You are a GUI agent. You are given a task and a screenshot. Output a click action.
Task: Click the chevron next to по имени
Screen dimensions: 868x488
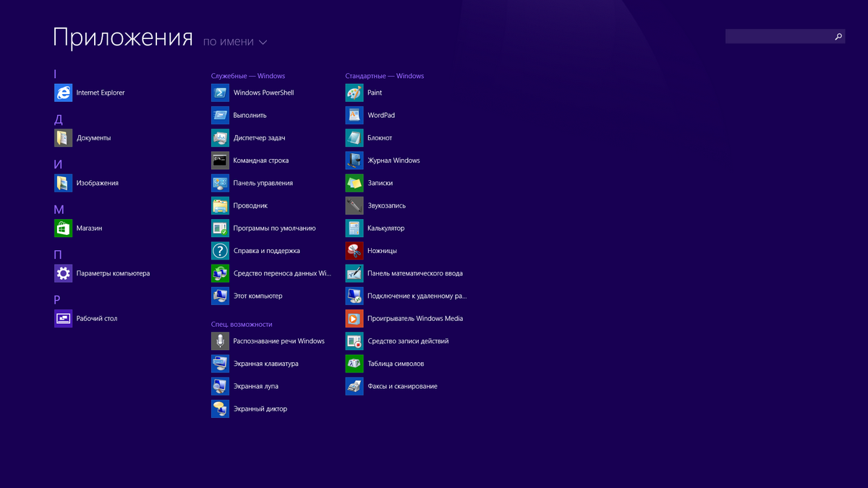pos(263,43)
